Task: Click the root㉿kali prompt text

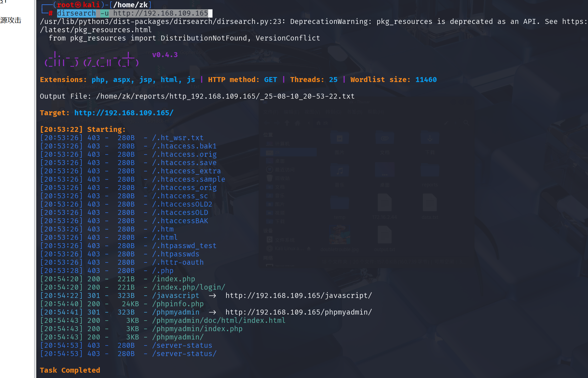Action: click(78, 5)
